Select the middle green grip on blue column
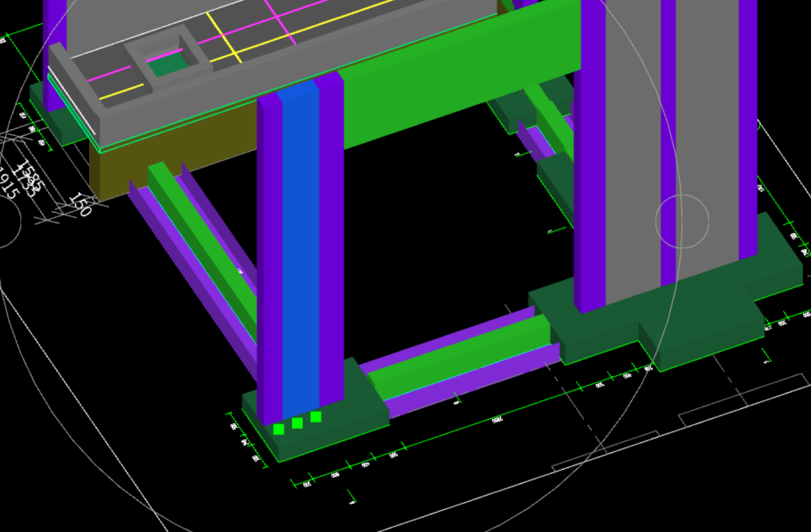 pos(297,423)
